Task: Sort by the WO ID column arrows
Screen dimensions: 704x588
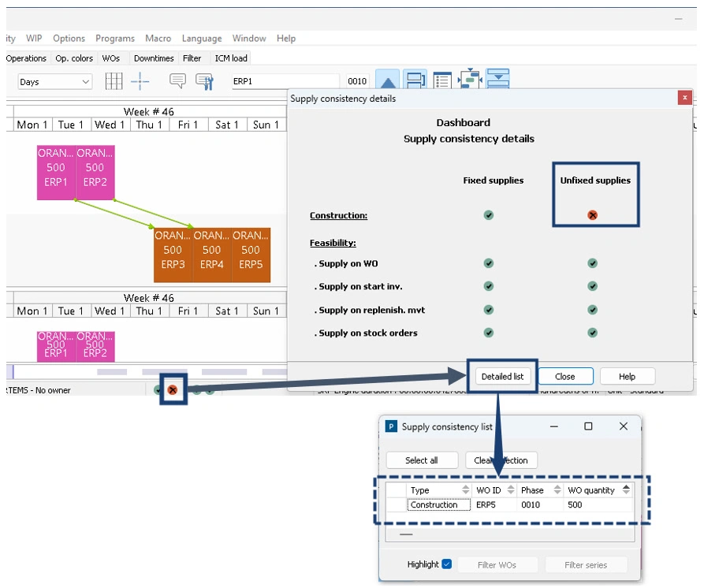Action: [x=511, y=489]
